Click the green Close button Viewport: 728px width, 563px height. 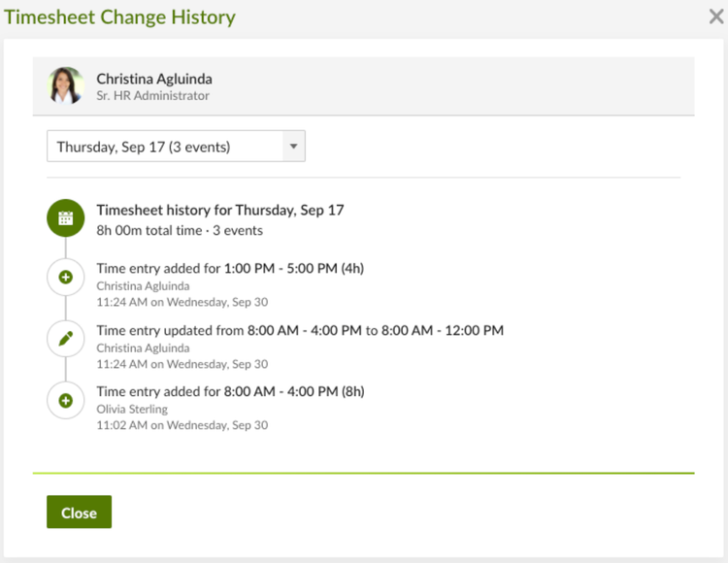pyautogui.click(x=79, y=512)
